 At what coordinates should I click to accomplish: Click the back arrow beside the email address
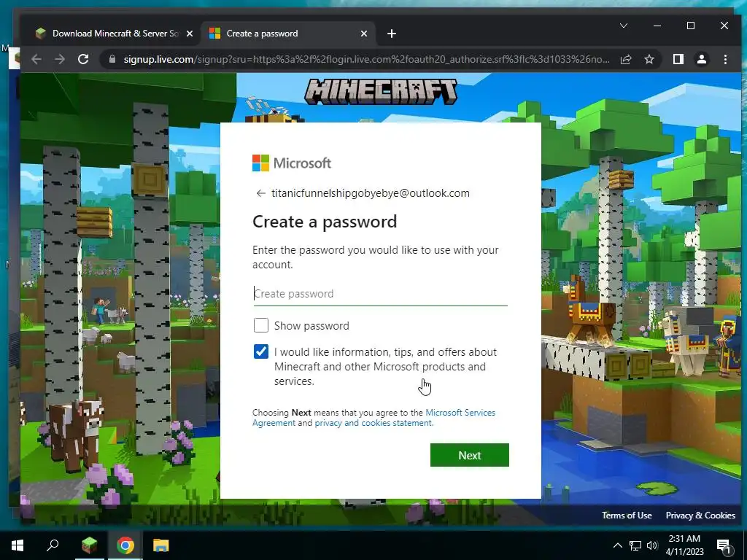(260, 192)
